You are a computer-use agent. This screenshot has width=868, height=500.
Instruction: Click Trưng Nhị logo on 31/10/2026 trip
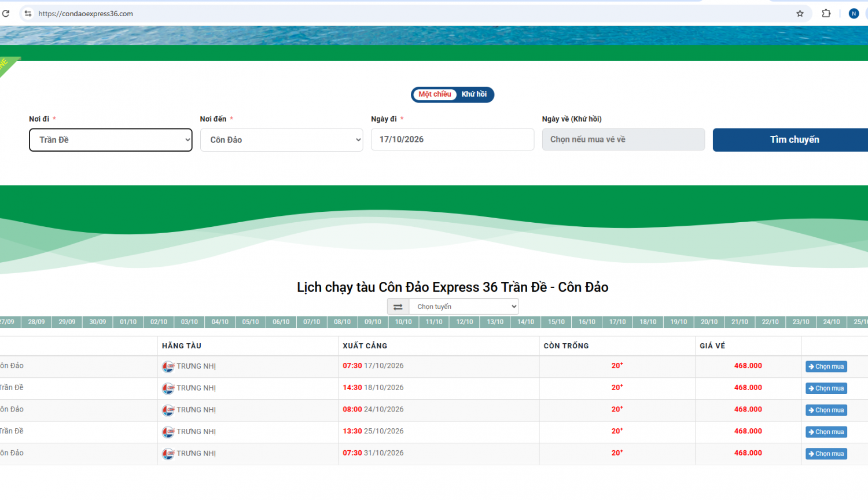168,454
